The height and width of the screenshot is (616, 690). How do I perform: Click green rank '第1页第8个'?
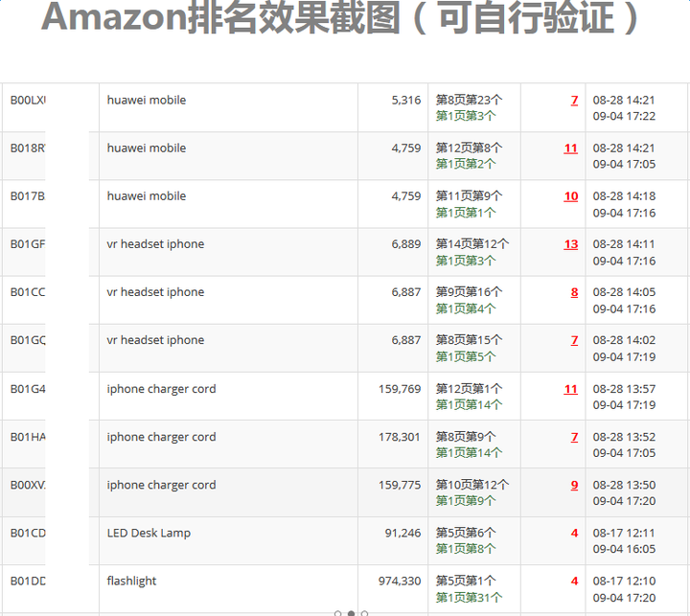[x=466, y=549]
